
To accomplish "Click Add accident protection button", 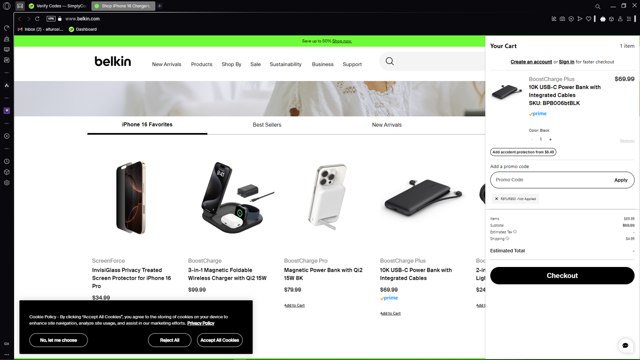I will tap(523, 152).
